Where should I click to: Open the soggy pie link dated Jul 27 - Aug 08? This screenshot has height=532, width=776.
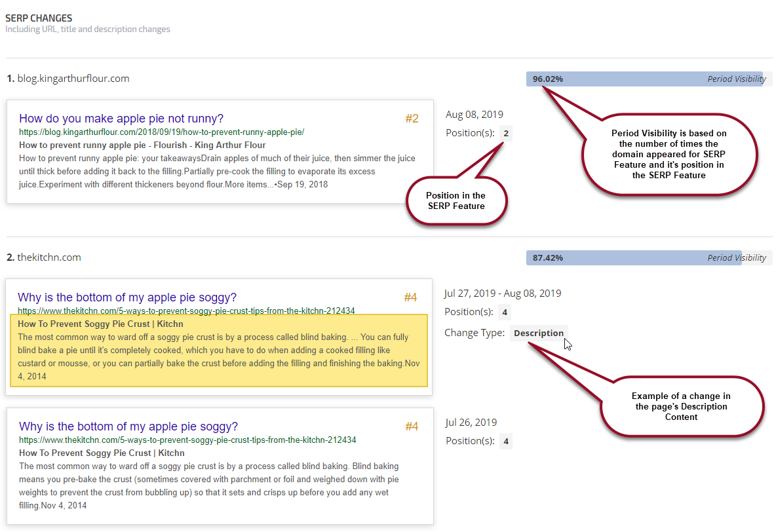(127, 297)
